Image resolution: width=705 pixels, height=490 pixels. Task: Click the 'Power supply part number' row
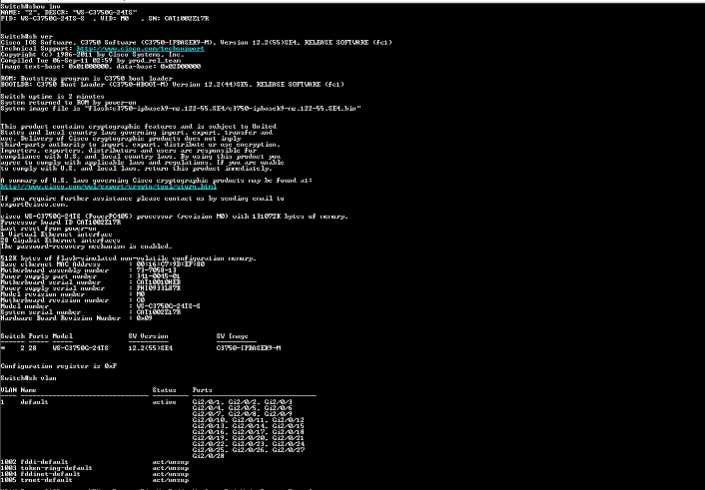pyautogui.click(x=90, y=276)
